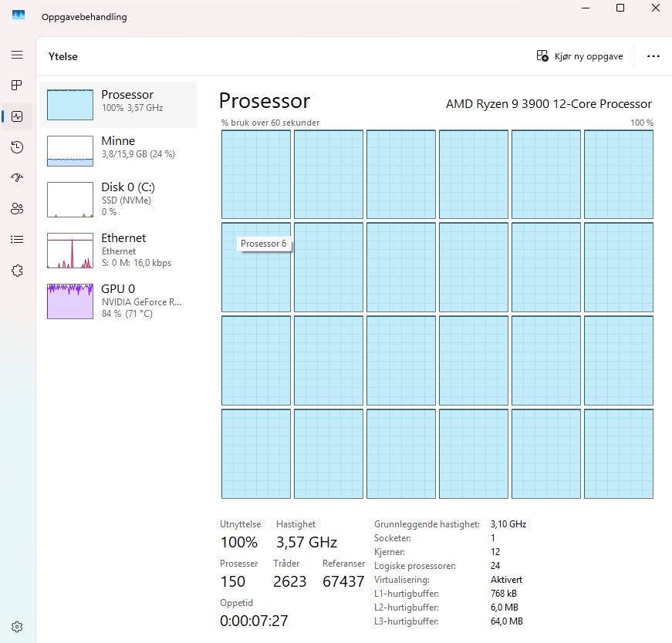Click the Referanser count 67437

point(343,581)
